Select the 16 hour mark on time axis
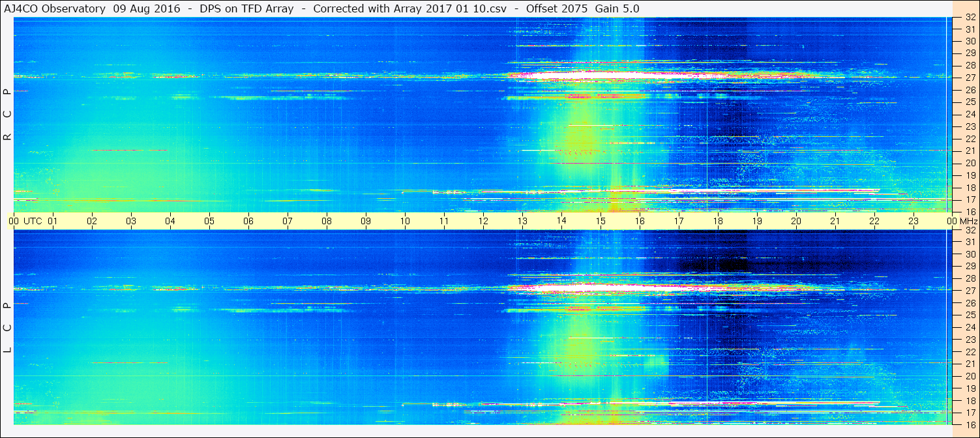This screenshot has height=438, width=980. click(640, 221)
